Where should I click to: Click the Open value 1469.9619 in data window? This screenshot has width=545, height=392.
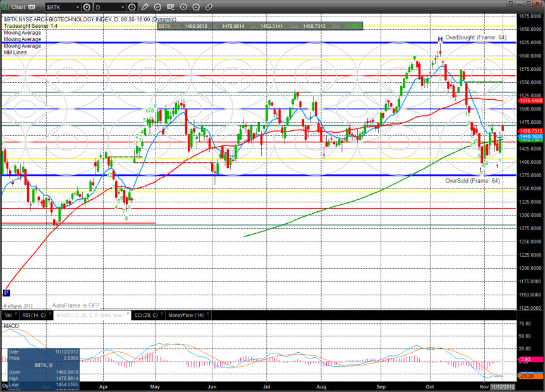coord(68,372)
